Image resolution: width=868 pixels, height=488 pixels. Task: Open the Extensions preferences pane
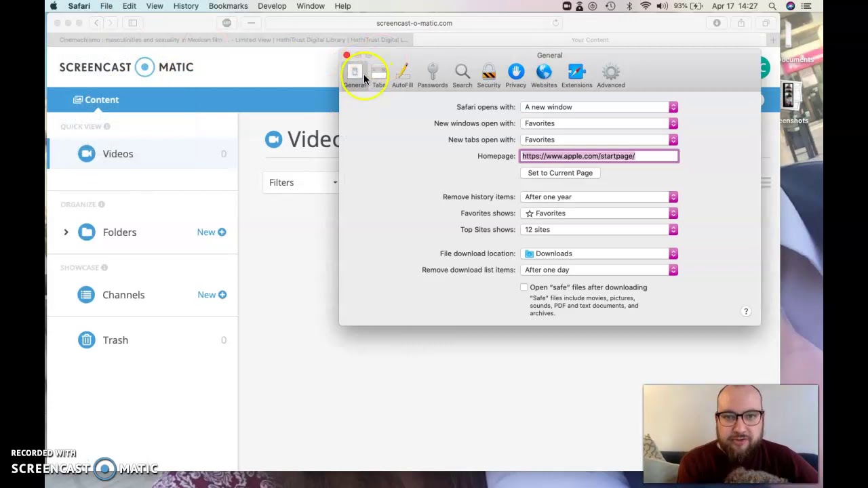pos(576,76)
